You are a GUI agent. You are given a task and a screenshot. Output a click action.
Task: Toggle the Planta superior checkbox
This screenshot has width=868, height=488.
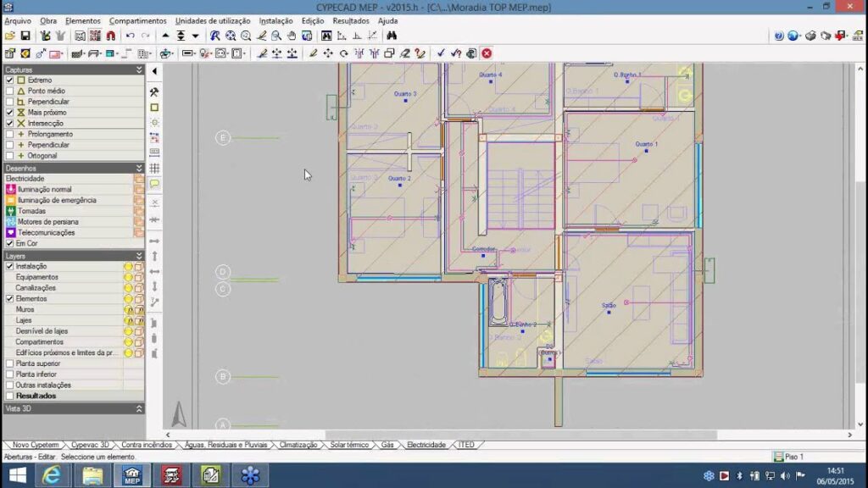(x=10, y=363)
